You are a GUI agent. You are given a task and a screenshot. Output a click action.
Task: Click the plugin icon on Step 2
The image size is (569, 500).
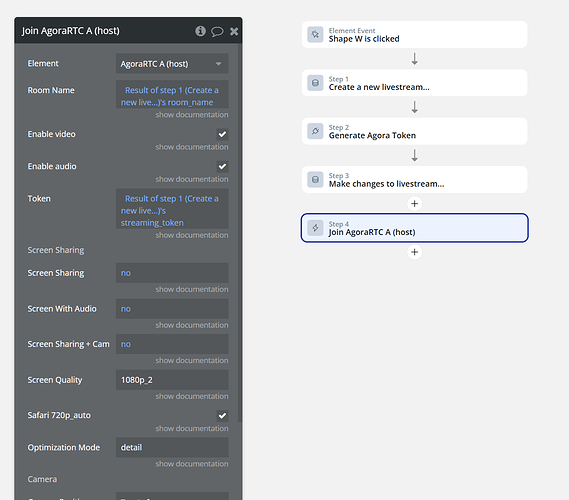pyautogui.click(x=315, y=131)
